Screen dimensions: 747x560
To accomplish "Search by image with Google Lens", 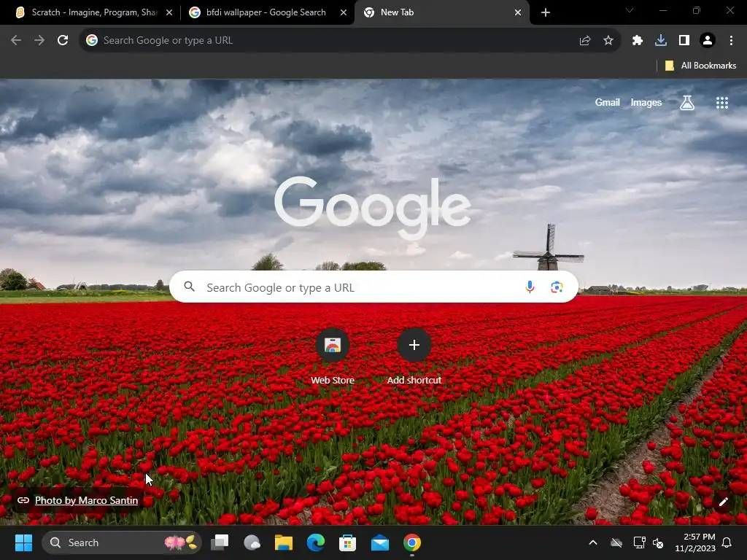I will pyautogui.click(x=557, y=287).
